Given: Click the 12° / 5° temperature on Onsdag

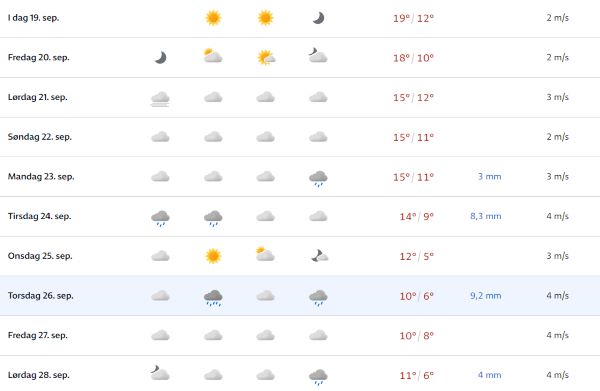Looking at the screenshot, I should point(416,256).
